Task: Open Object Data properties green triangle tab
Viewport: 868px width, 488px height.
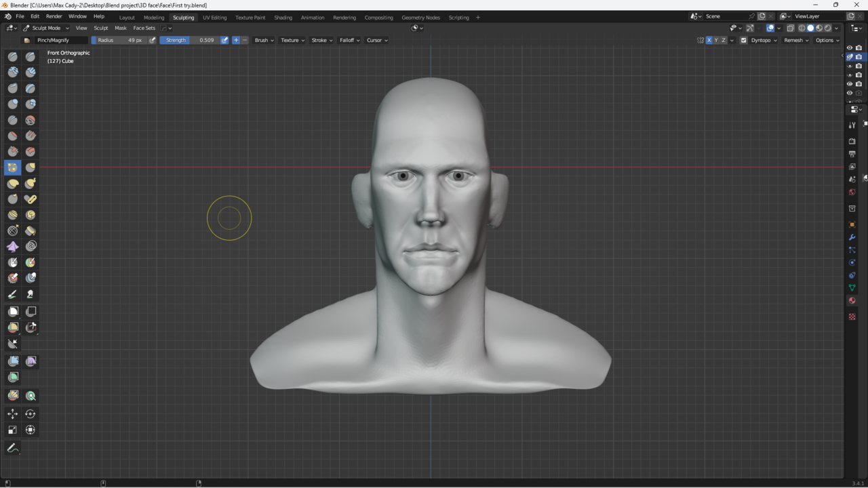Action: click(x=852, y=288)
